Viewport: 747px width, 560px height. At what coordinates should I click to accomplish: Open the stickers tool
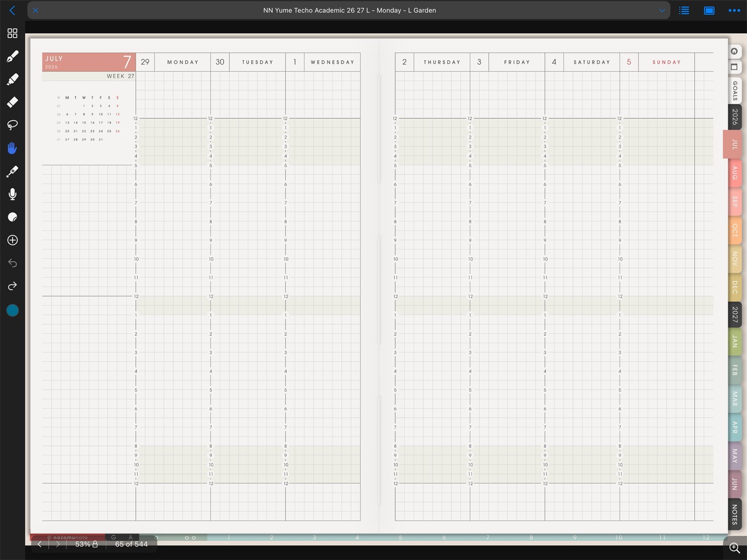[x=13, y=217]
